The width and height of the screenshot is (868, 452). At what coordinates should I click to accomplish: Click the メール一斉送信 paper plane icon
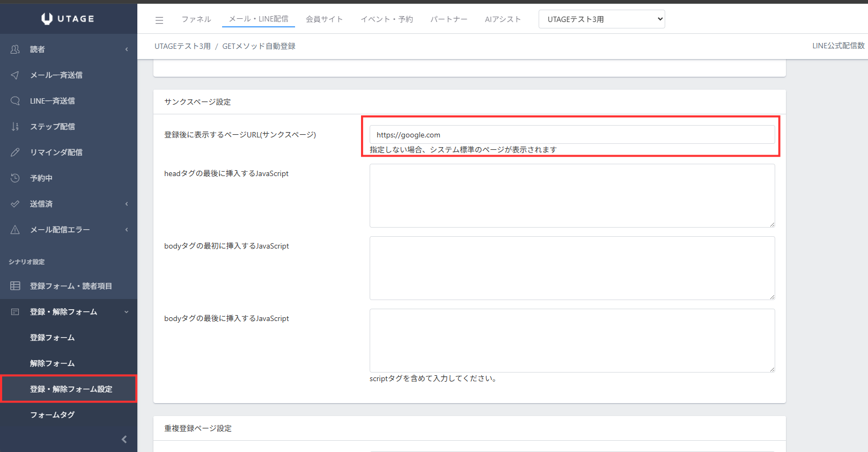coord(15,75)
